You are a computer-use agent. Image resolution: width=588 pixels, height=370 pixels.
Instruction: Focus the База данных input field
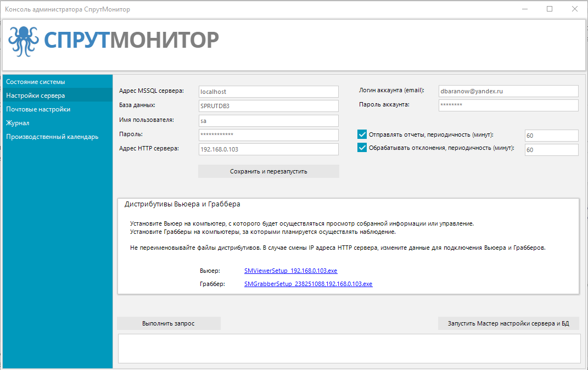pos(268,106)
